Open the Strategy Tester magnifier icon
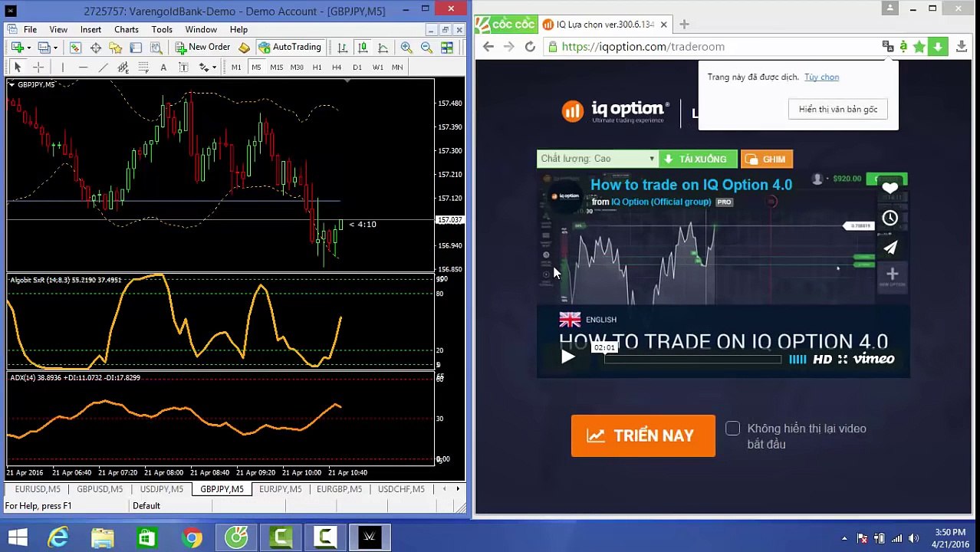Image resolution: width=980 pixels, height=552 pixels. [156, 48]
